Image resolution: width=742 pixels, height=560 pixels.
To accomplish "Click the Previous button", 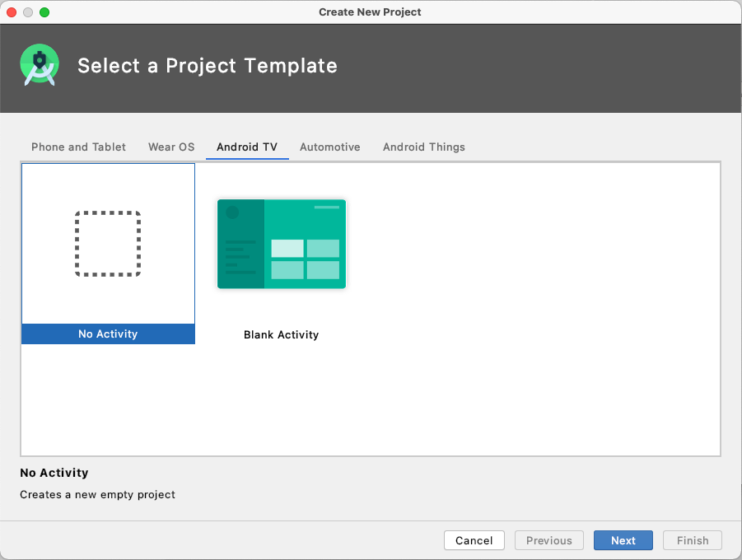I will coord(549,540).
